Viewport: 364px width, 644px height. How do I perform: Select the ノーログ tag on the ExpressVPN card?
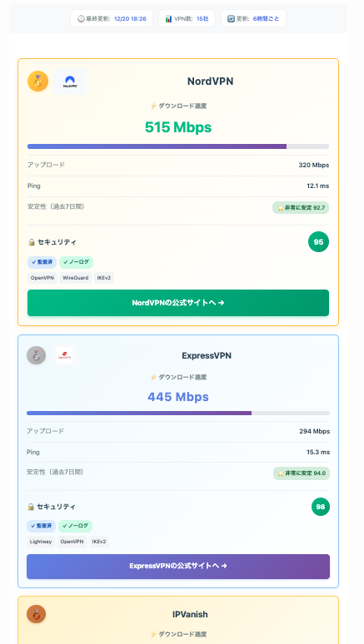pyautogui.click(x=75, y=526)
